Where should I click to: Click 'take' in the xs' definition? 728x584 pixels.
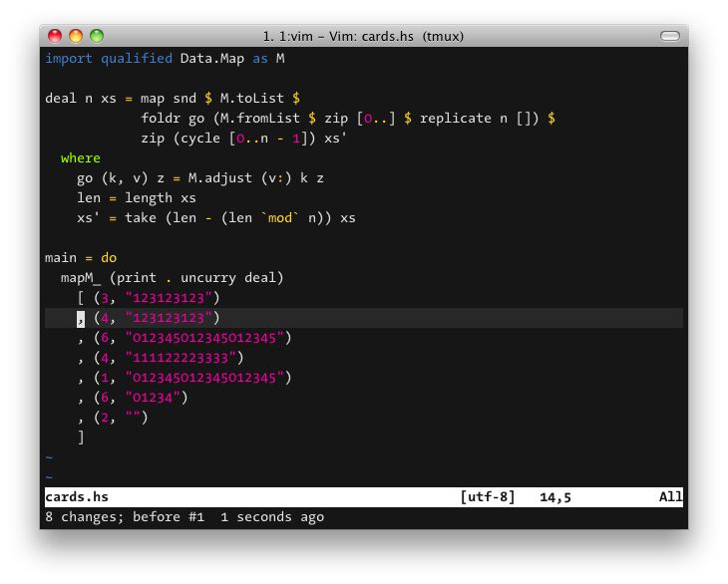pos(141,217)
